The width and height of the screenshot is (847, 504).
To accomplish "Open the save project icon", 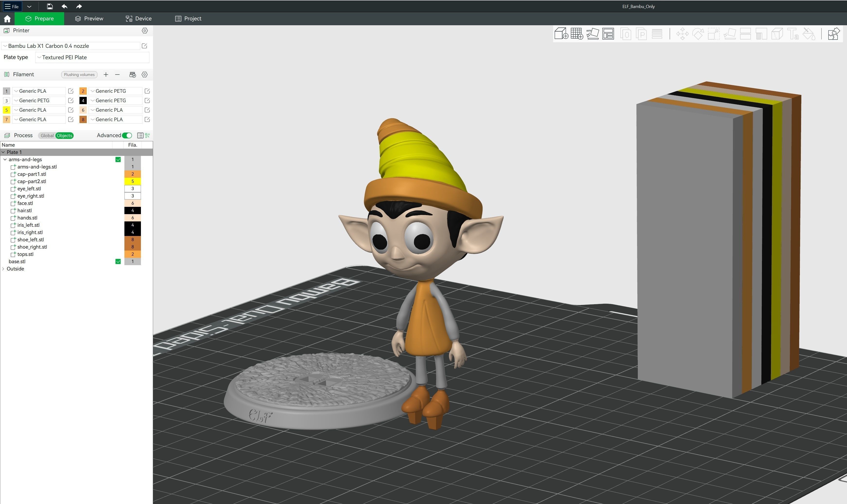I will 50,6.
